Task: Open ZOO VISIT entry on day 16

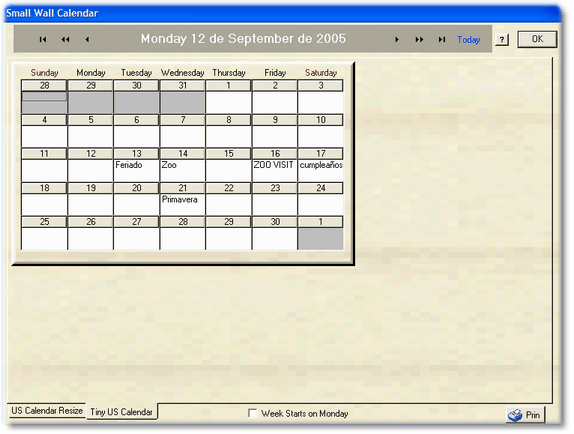Action: coord(273,165)
